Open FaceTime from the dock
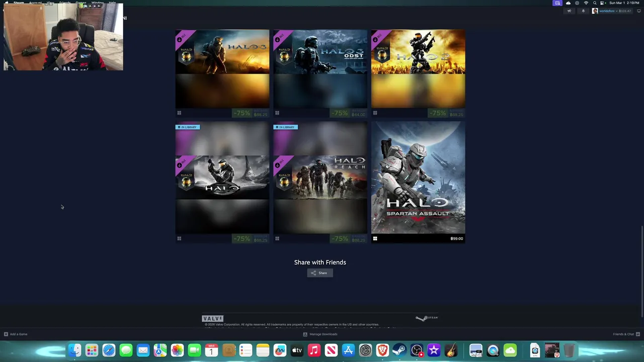The height and width of the screenshot is (362, 644). [194, 350]
